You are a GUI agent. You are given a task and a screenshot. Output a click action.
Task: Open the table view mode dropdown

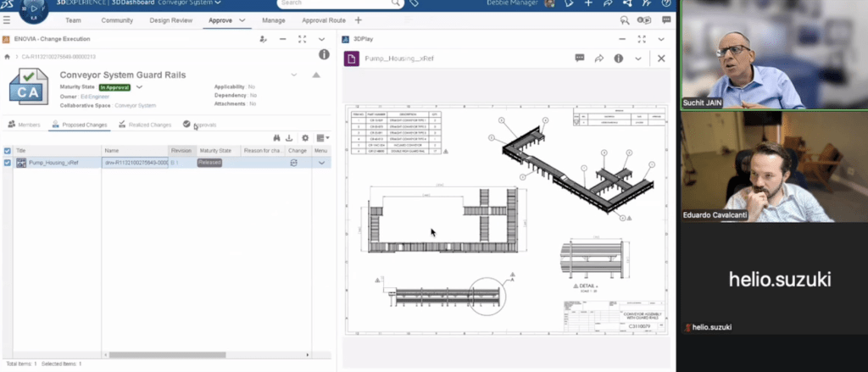322,138
